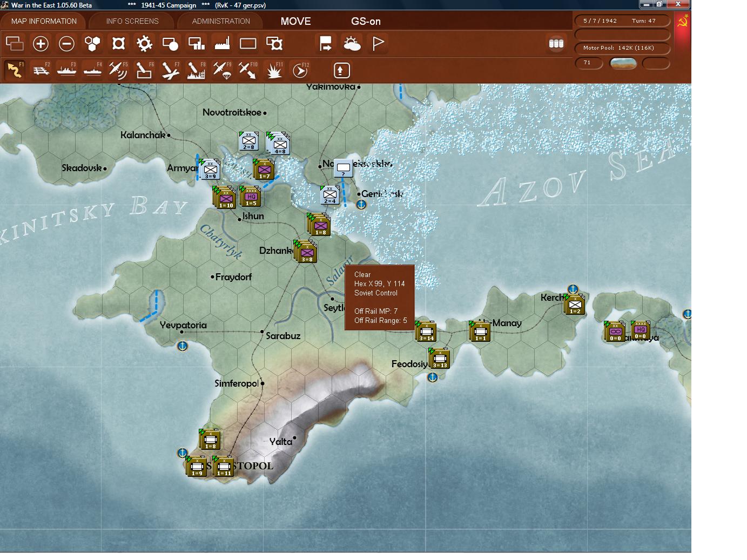The image size is (747, 560).
Task: Select the Soviet counter marked 1=11 at Sevastopol
Action: 224,467
